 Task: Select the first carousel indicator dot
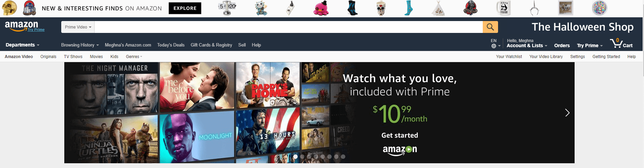(x=295, y=156)
